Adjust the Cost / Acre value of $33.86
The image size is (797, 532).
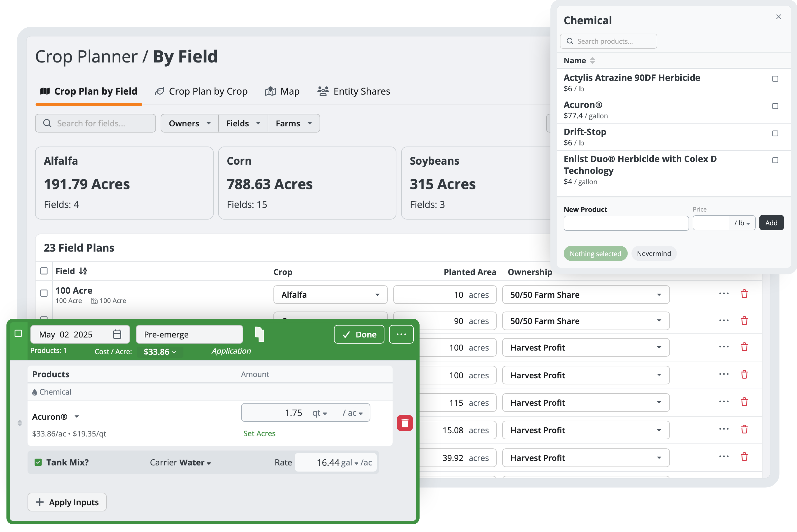click(159, 351)
